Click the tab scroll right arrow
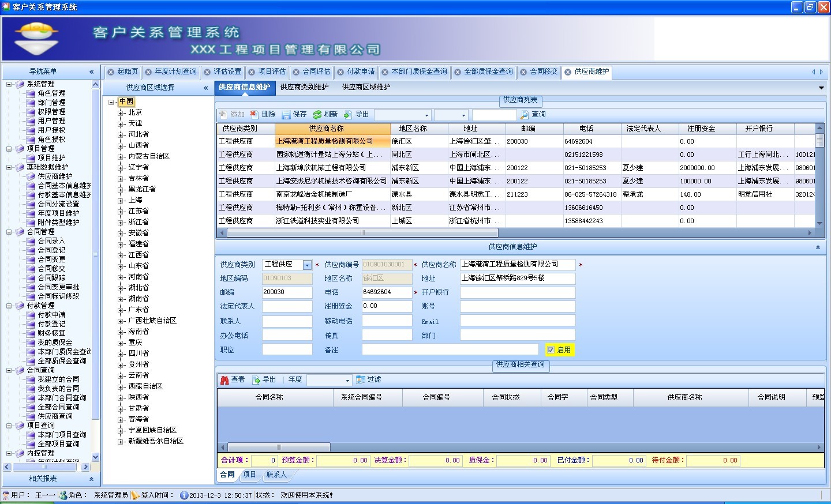The width and height of the screenshot is (831, 504). coord(821,72)
